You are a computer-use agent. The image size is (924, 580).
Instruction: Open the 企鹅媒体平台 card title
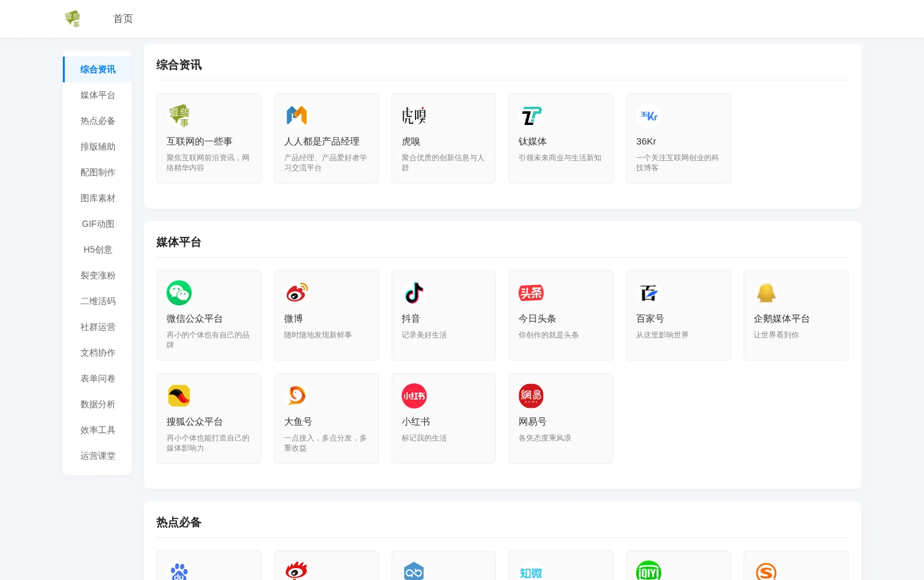(x=782, y=319)
